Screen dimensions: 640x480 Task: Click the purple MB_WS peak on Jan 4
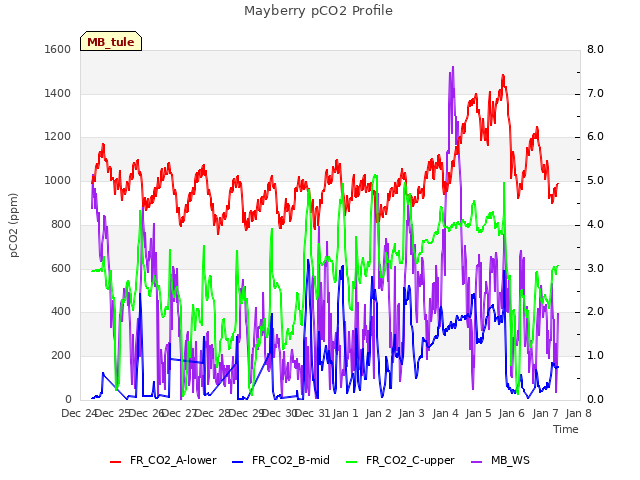pos(453,68)
